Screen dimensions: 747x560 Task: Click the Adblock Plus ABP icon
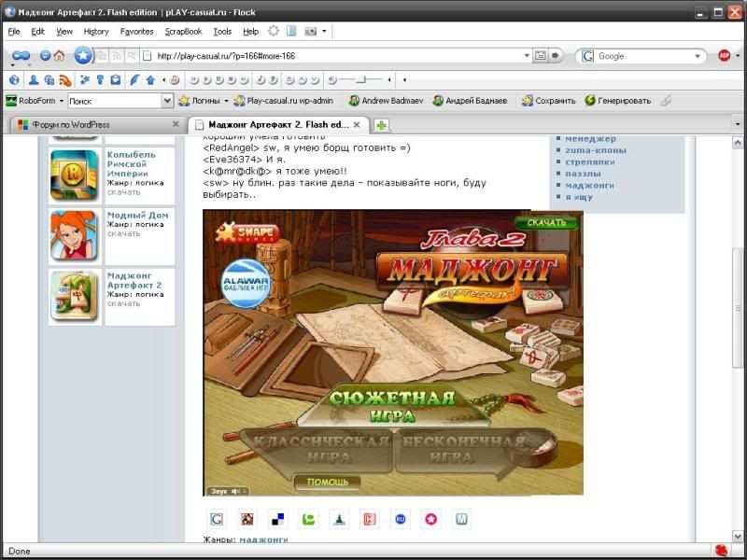coord(724,56)
